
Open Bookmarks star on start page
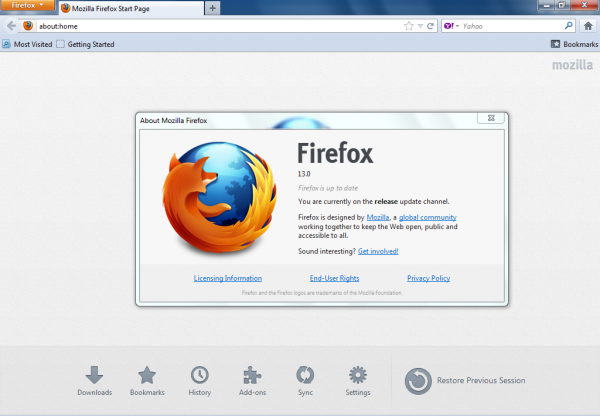click(x=147, y=380)
